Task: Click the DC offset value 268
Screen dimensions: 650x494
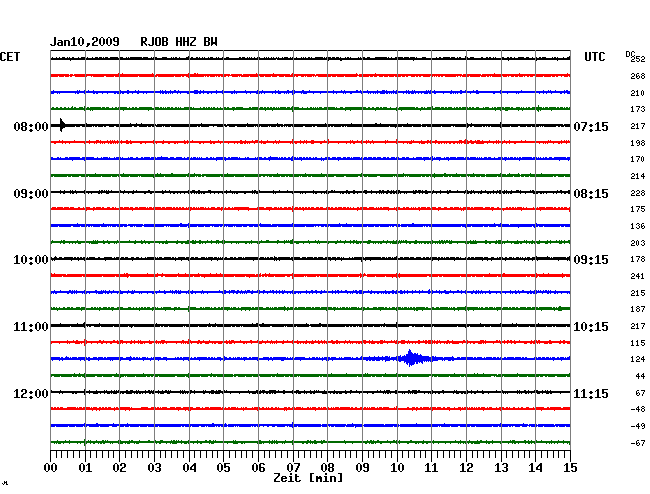Action: 638,76
